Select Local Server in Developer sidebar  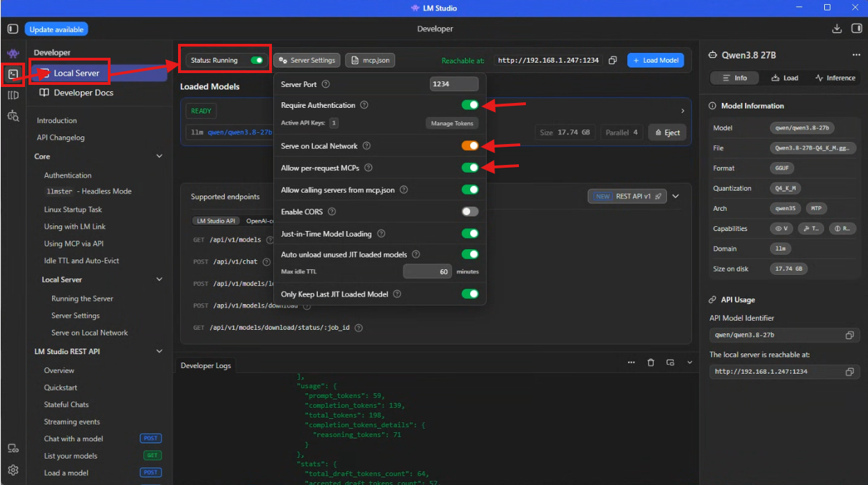(100, 73)
